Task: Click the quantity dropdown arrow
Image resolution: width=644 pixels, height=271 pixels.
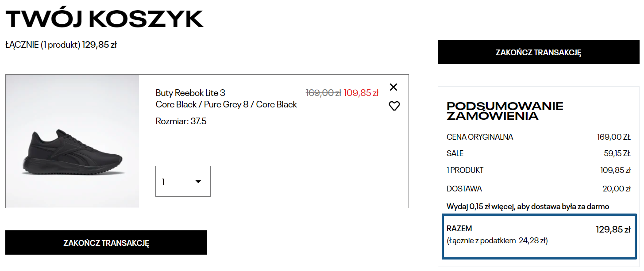Action: (198, 181)
